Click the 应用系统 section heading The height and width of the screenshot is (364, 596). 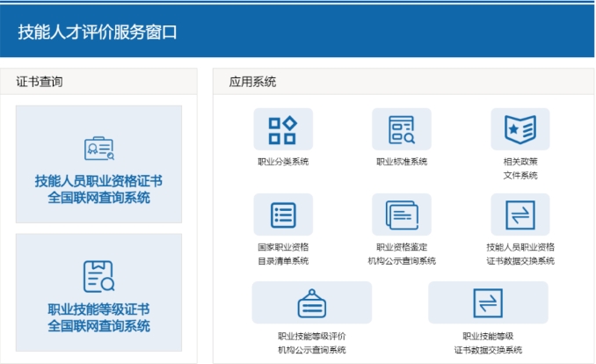pyautogui.click(x=252, y=82)
